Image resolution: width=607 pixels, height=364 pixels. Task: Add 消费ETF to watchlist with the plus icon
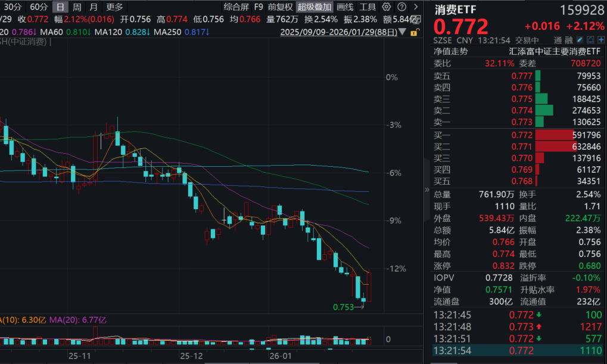pyautogui.click(x=601, y=39)
